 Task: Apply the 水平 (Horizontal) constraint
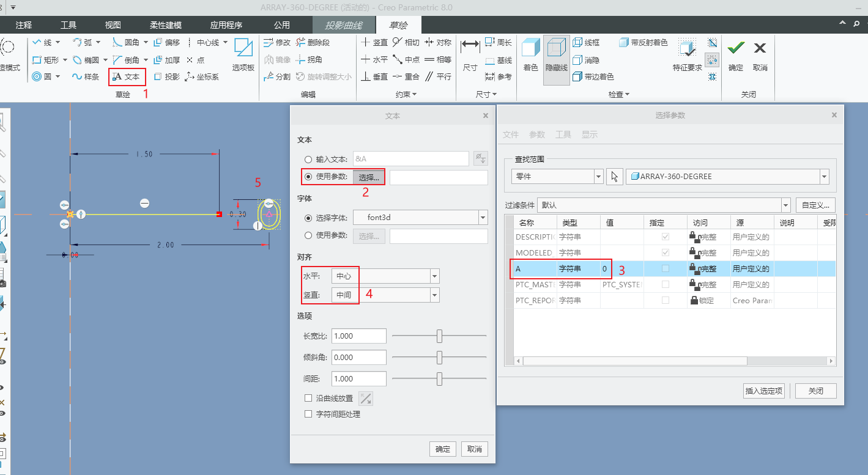(374, 60)
